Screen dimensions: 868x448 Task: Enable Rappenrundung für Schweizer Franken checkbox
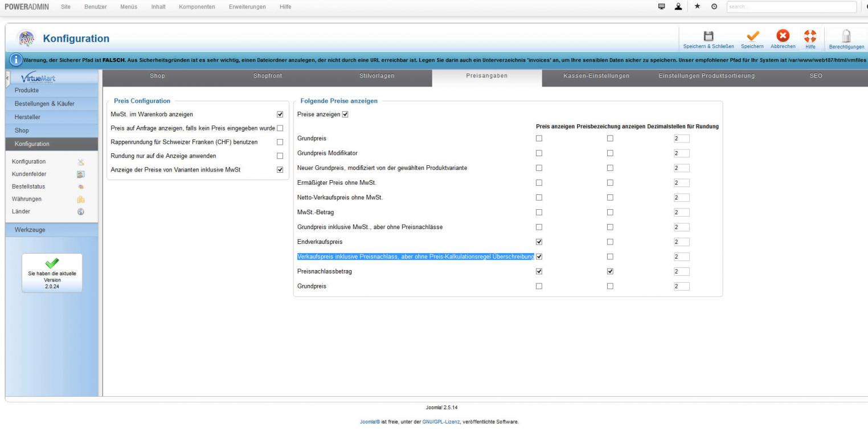[x=280, y=142]
